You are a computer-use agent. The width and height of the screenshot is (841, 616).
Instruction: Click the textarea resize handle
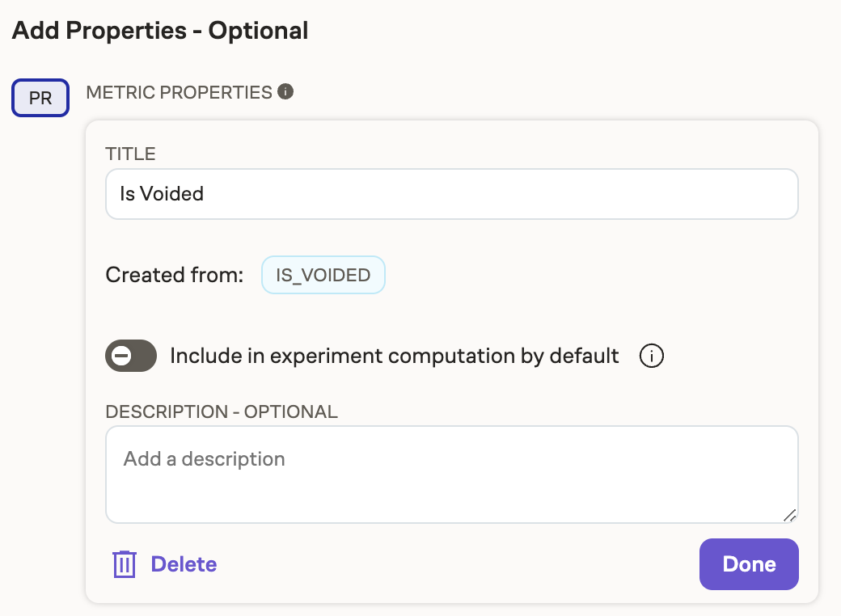click(791, 515)
